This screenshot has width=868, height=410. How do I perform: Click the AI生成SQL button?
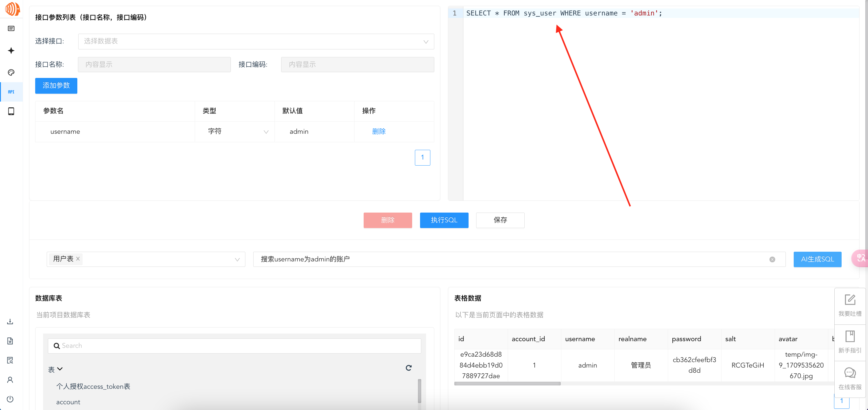[x=817, y=259]
